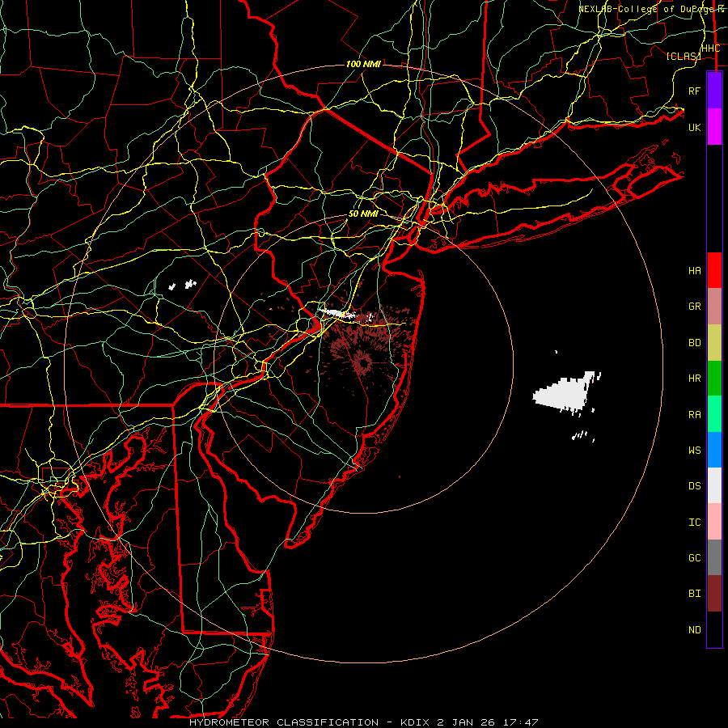Click the light green RA swatch
728x728 pixels.
tap(714, 414)
